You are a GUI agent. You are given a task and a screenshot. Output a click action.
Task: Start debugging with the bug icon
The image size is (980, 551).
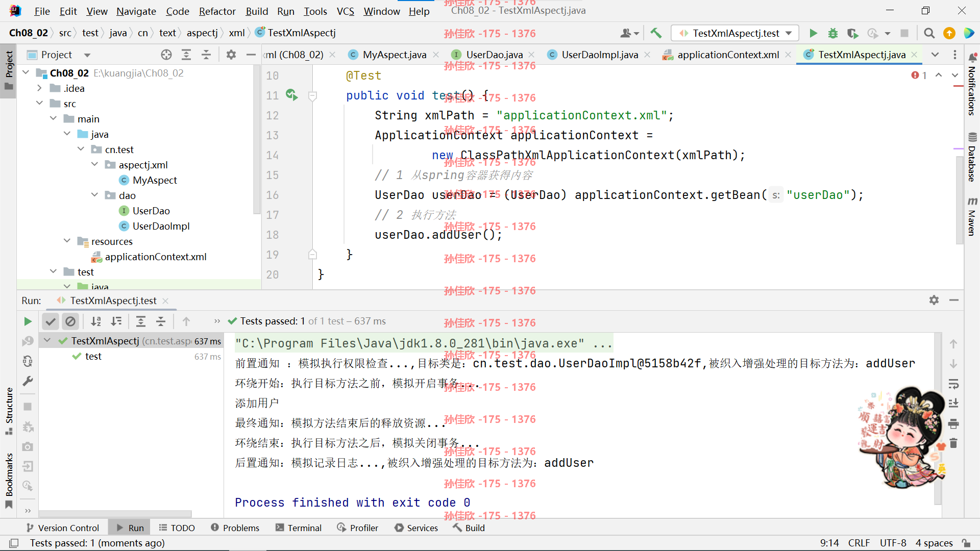(833, 33)
